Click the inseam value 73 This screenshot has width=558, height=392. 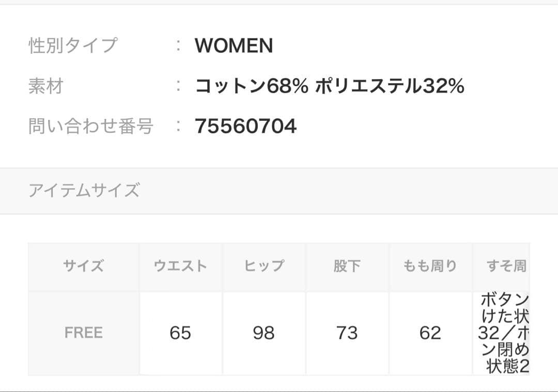pyautogui.click(x=347, y=333)
